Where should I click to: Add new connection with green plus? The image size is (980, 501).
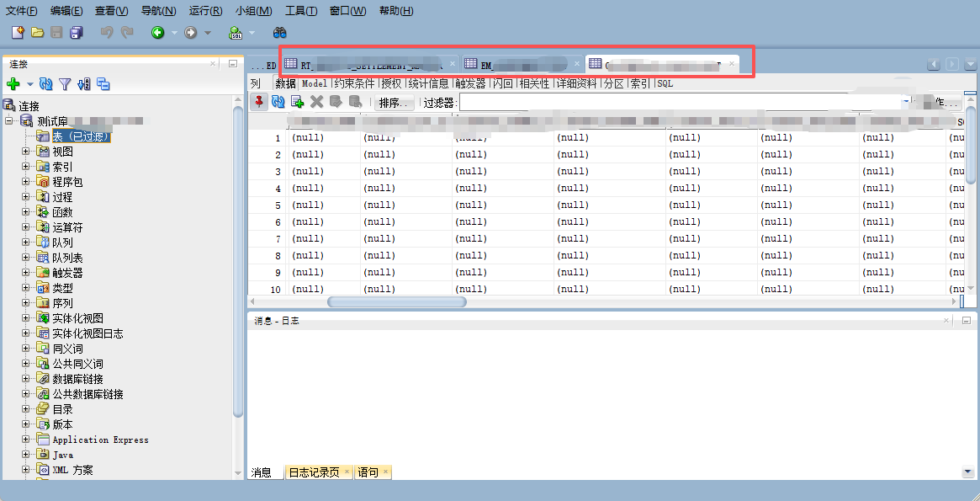[13, 84]
